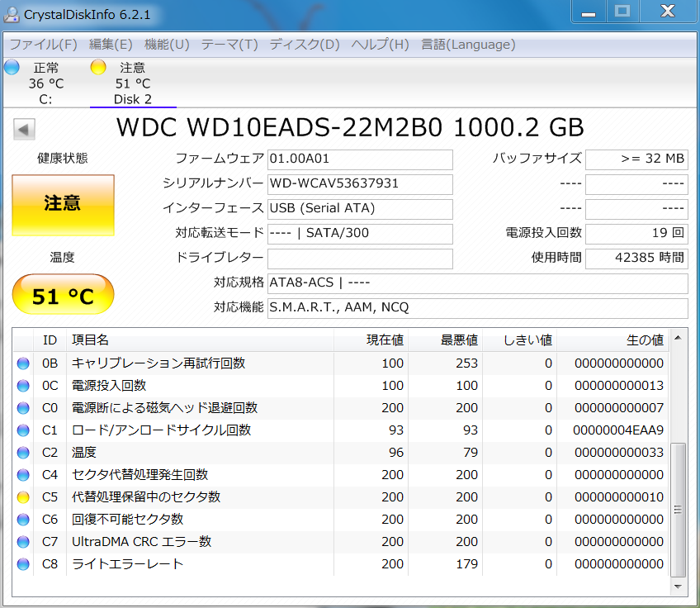Click the 生の値 column header

pyautogui.click(x=613, y=340)
